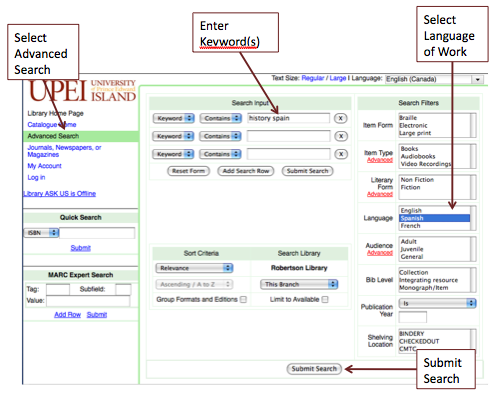The width and height of the screenshot is (502, 399).
Task: Open the disabled Ascending / A to Z dropdown
Action: click(x=194, y=284)
